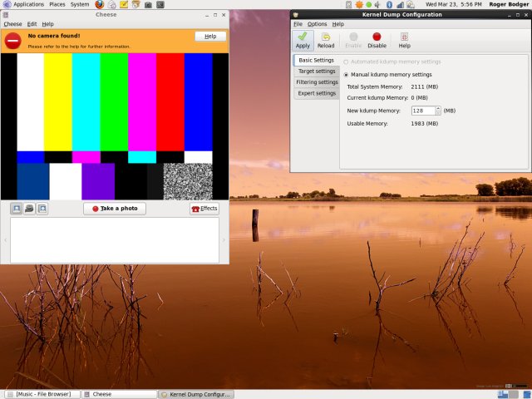The image size is (532, 399).
Task: Open the camera screenshot launcher
Action: (148, 5)
